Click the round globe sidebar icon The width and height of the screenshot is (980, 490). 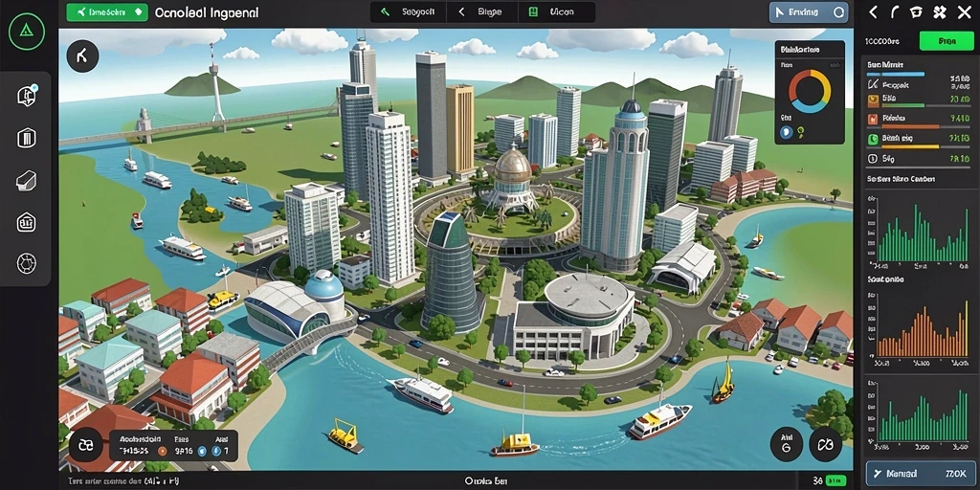26,263
